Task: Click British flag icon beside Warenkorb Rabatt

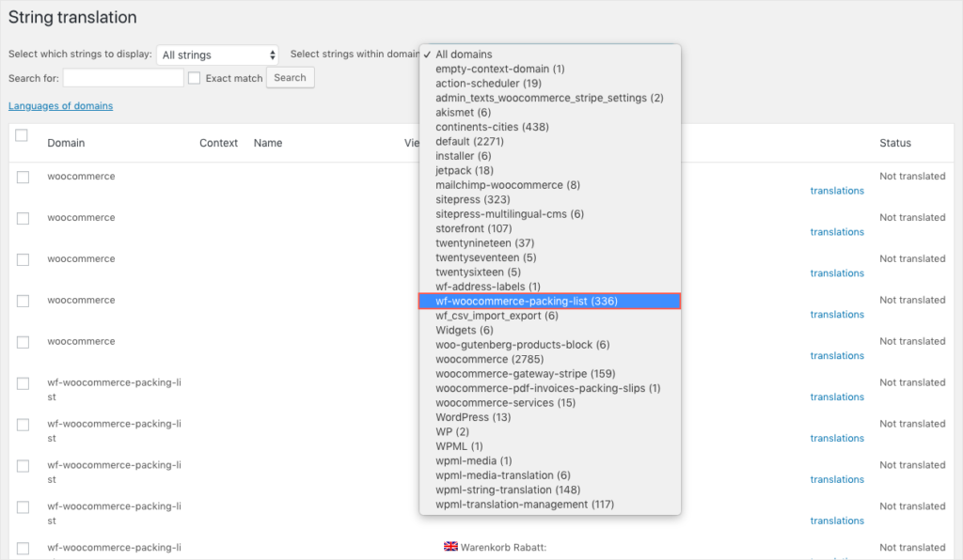Action: coord(450,547)
